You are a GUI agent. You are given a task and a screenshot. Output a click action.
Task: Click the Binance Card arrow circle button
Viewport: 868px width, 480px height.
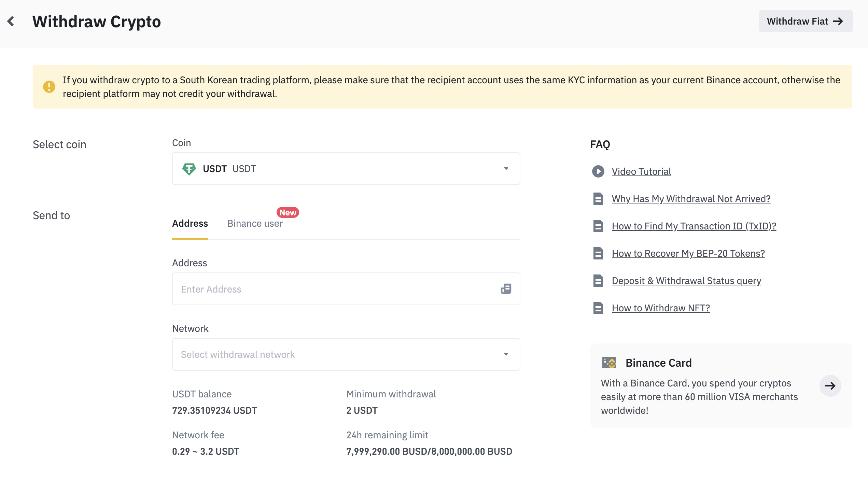(830, 386)
